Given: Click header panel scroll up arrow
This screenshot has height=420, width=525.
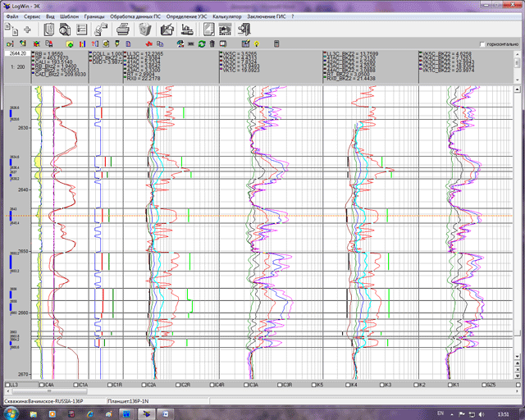Looking at the screenshot, I should (518, 54).
